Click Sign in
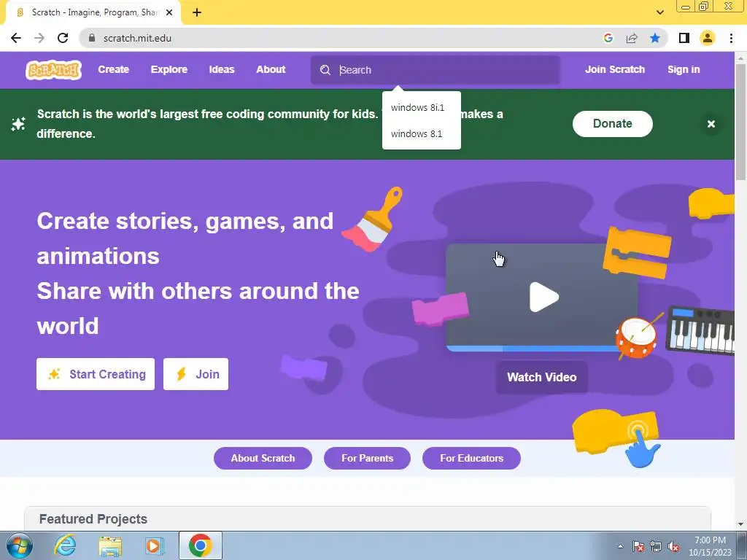 (684, 69)
